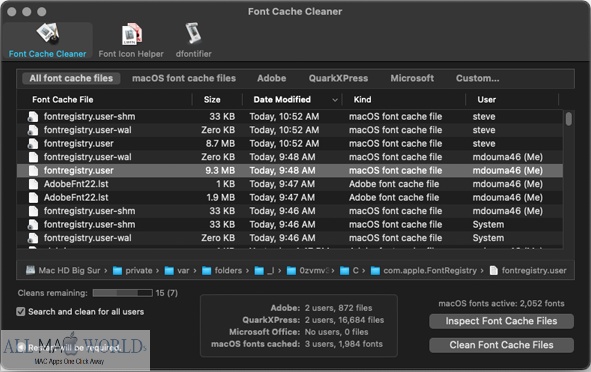Screen dimensions: 591x372
Task: Switch to the Adobe tab
Action: coord(271,78)
